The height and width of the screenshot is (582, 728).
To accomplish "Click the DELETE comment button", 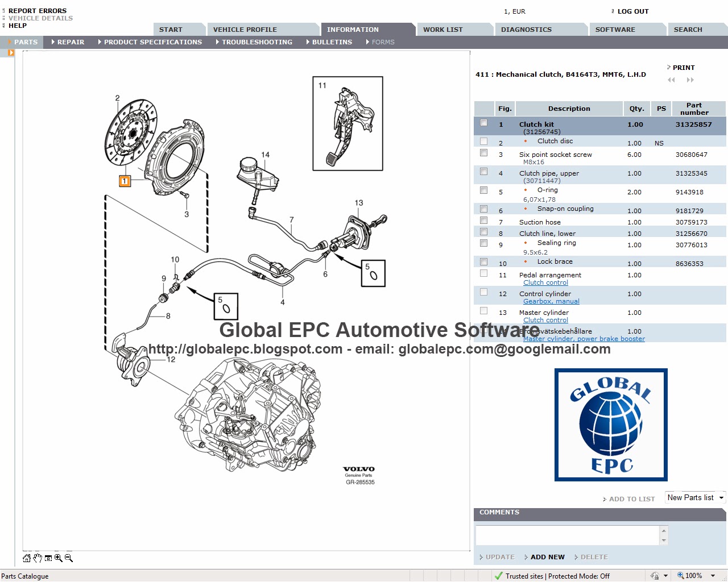I will (x=594, y=557).
